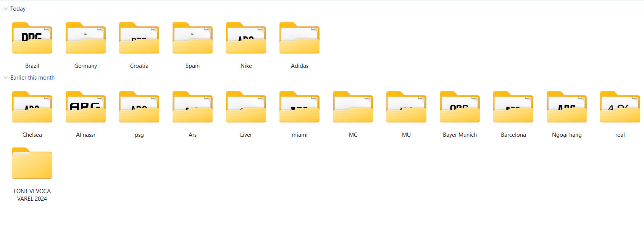Click the Liver folder name
This screenshot has width=644, height=232.
click(x=246, y=135)
